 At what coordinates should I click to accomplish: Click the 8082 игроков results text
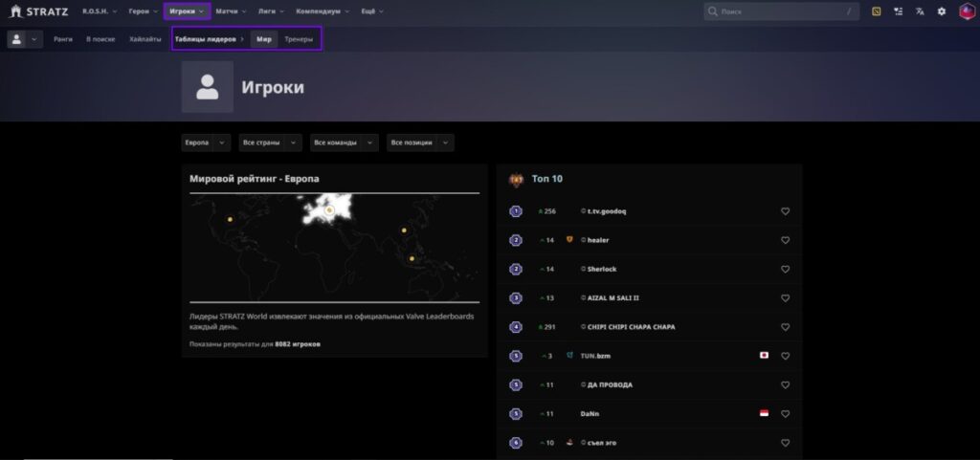click(298, 344)
